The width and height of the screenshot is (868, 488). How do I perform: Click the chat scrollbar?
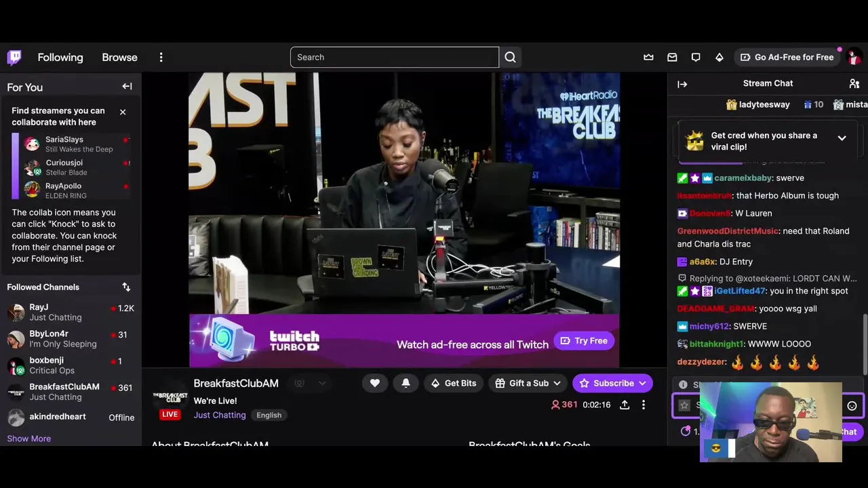coord(865,344)
